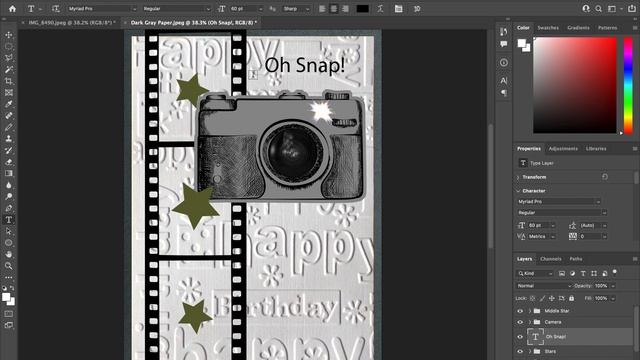
Task: Toggle Lock All for layer
Action: 571,298
